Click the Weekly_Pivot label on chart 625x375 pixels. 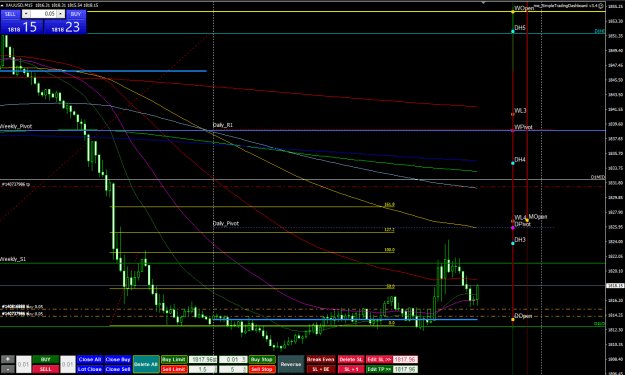coord(16,126)
